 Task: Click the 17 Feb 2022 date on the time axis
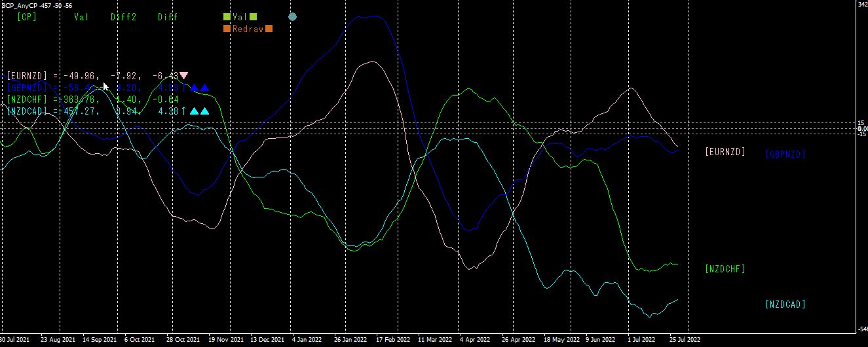pos(393,340)
